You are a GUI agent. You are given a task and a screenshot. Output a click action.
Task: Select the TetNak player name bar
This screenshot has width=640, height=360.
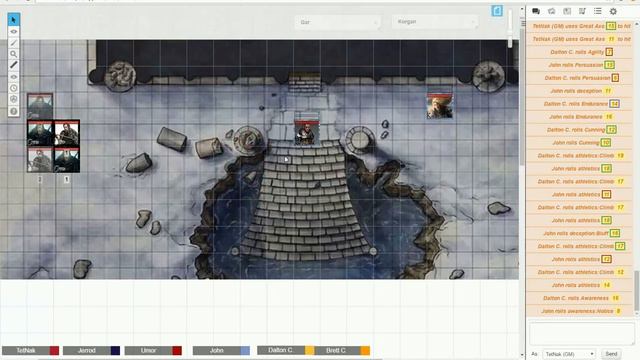tap(26, 350)
